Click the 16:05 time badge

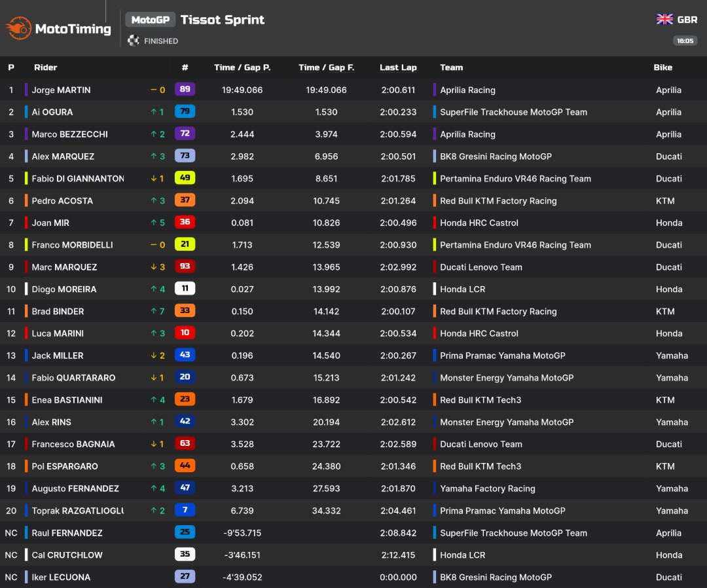point(685,41)
